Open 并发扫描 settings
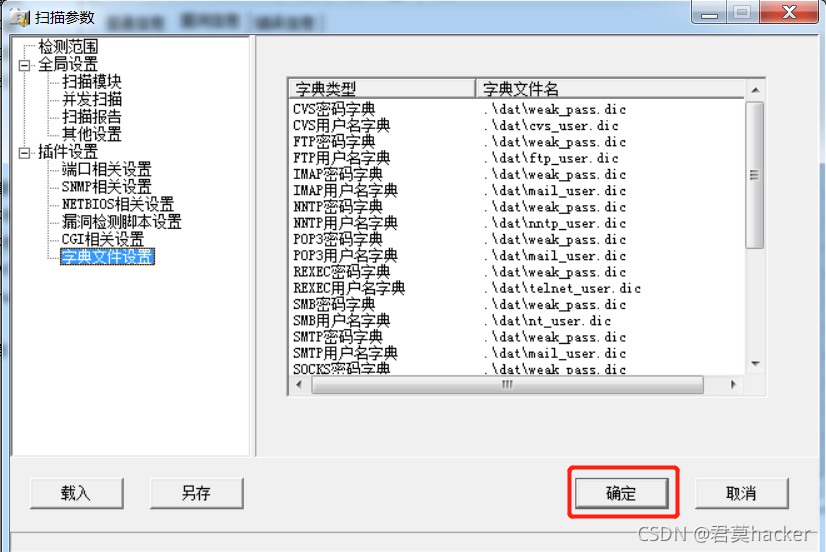Screen dimensions: 826x552 (x=92, y=99)
